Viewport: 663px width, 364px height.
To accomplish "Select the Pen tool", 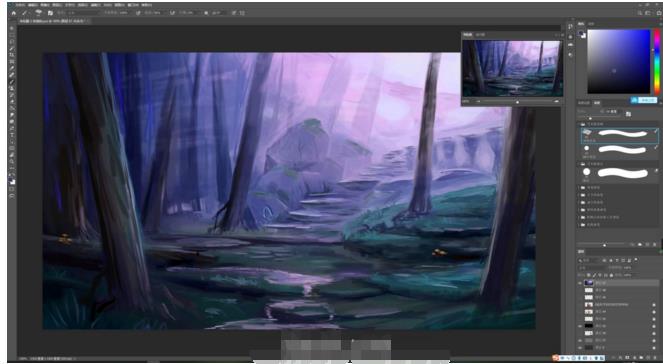I will coord(11,128).
